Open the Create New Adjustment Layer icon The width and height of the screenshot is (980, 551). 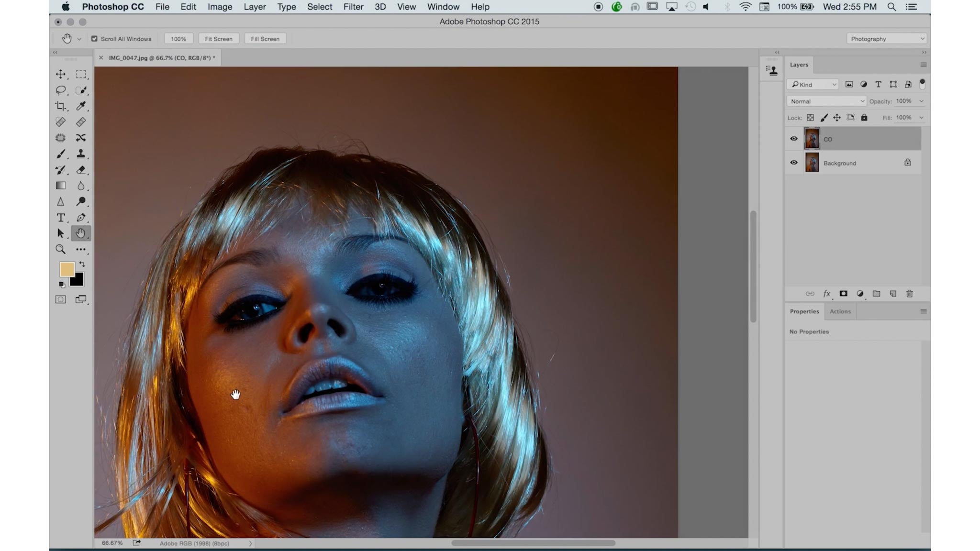[860, 294]
